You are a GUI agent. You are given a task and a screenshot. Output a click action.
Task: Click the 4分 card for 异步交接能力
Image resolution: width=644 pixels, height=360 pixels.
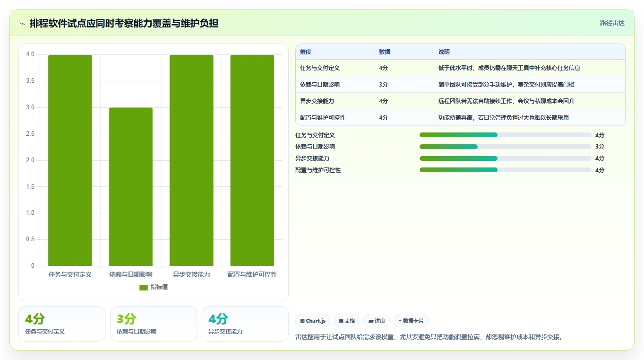coord(245,324)
